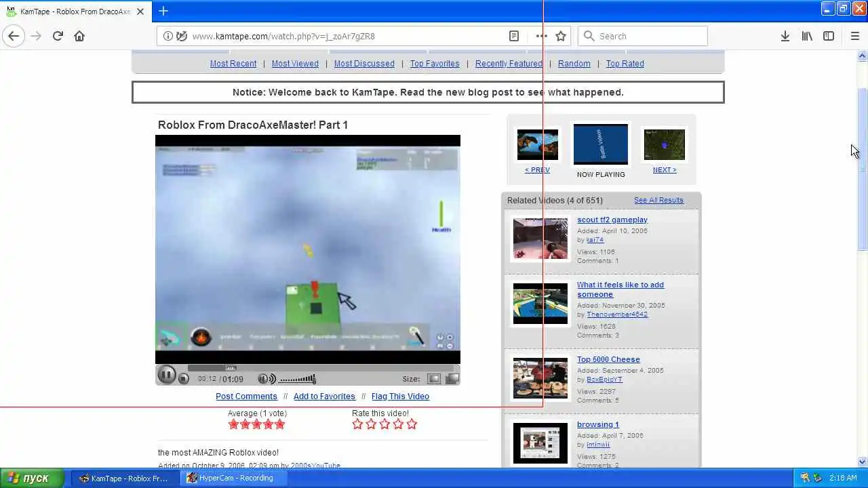
Task: Open the Library icon in toolbar
Action: pos(807,36)
